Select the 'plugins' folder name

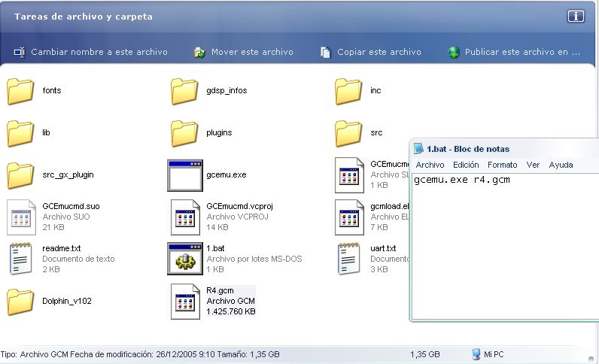219,132
